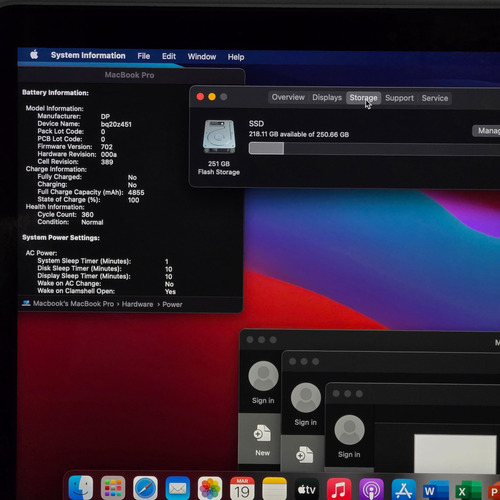Click the computer icon in path bar
Viewport: 500px width, 500px height.
click(x=26, y=303)
